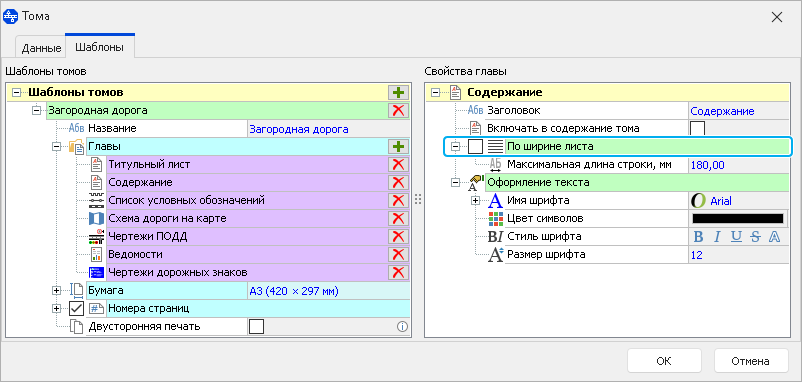Screen dimensions: 802x382
Task: Check Включать в содержание тома checkbox
Action: (x=698, y=128)
